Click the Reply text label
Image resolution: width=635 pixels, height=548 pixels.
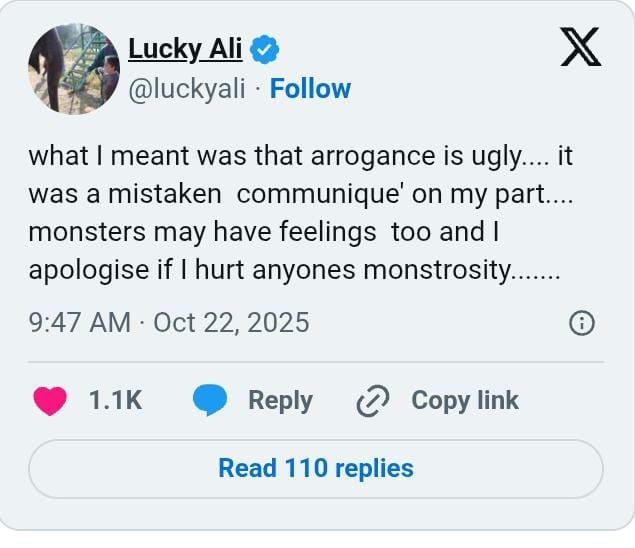(280, 401)
